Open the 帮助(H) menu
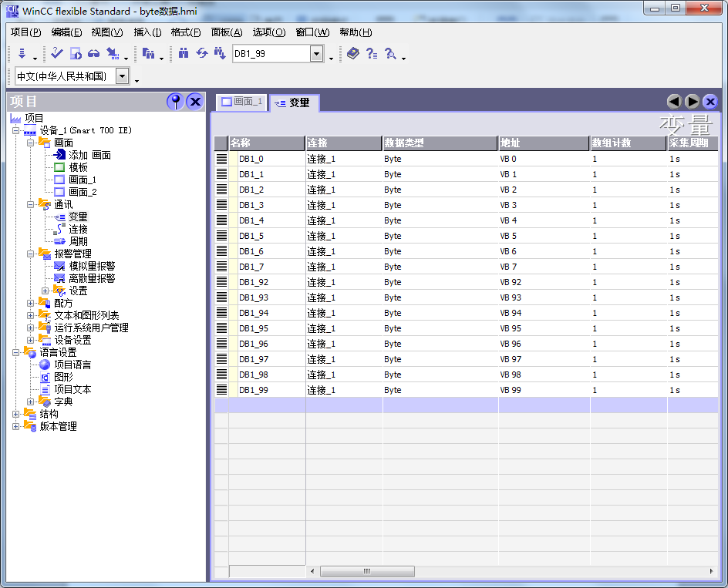Viewport: 728px width, 588px height. point(356,32)
